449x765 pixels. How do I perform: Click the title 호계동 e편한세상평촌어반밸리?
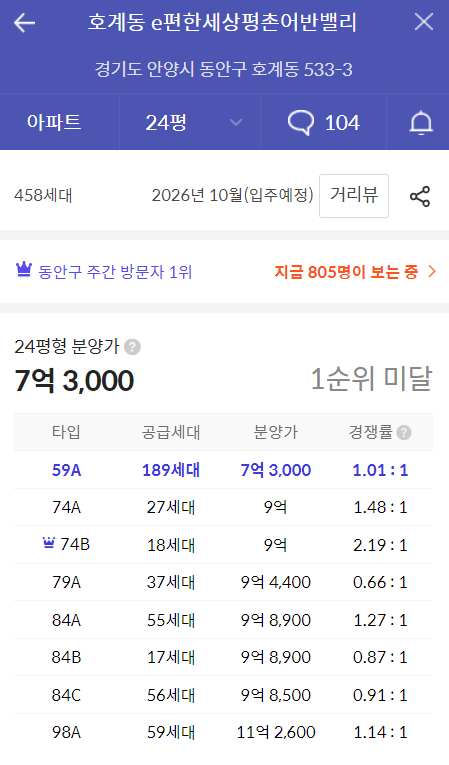(222, 22)
